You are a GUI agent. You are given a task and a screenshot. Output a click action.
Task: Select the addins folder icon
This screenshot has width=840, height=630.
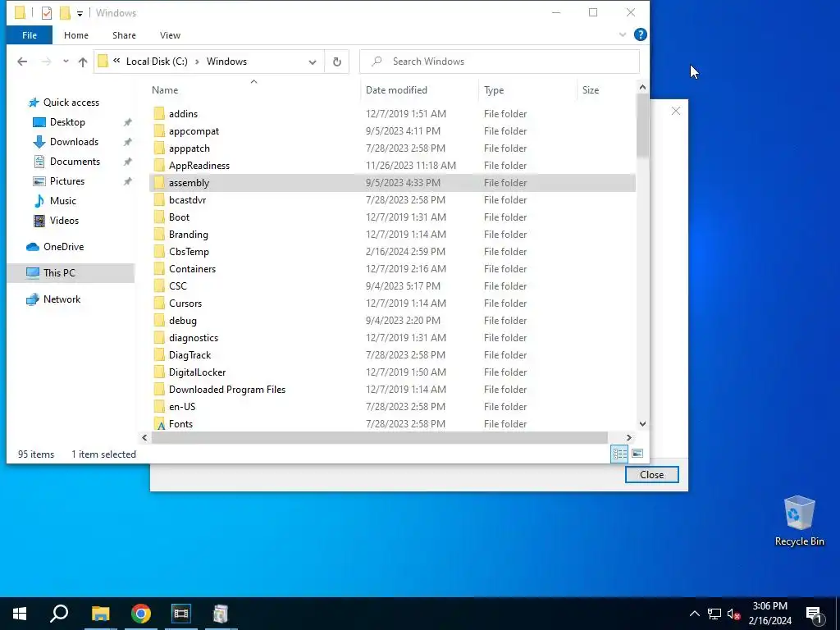159,113
